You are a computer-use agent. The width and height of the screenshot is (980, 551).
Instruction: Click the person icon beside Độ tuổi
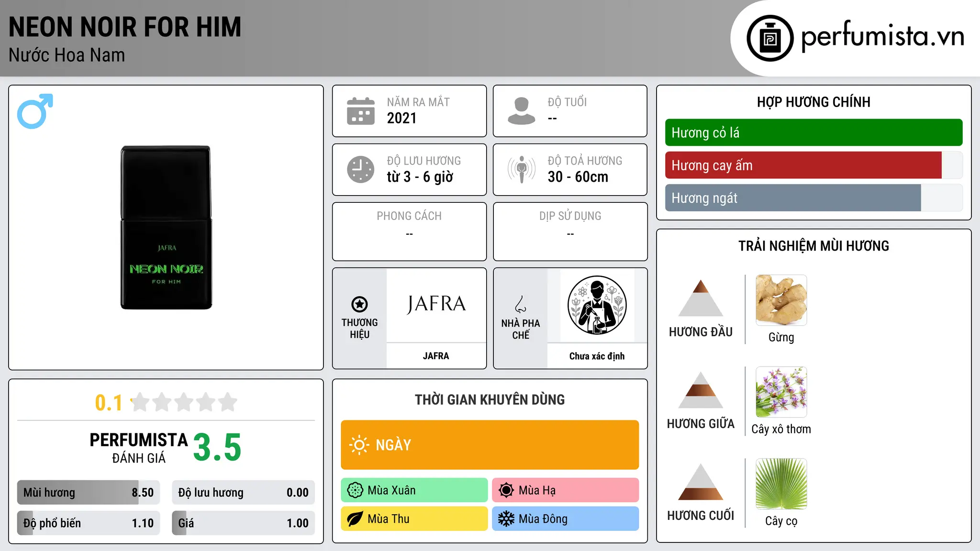click(522, 111)
